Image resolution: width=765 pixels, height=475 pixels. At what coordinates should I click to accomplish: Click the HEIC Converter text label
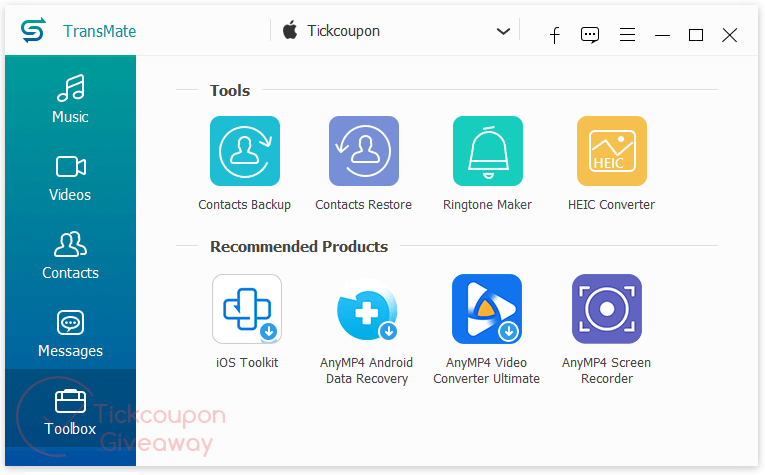pyautogui.click(x=611, y=205)
